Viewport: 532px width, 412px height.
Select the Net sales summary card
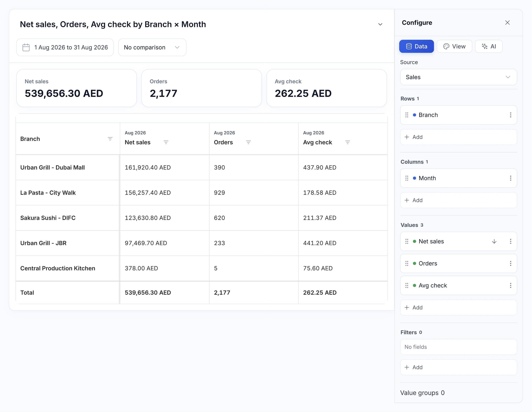(76, 88)
